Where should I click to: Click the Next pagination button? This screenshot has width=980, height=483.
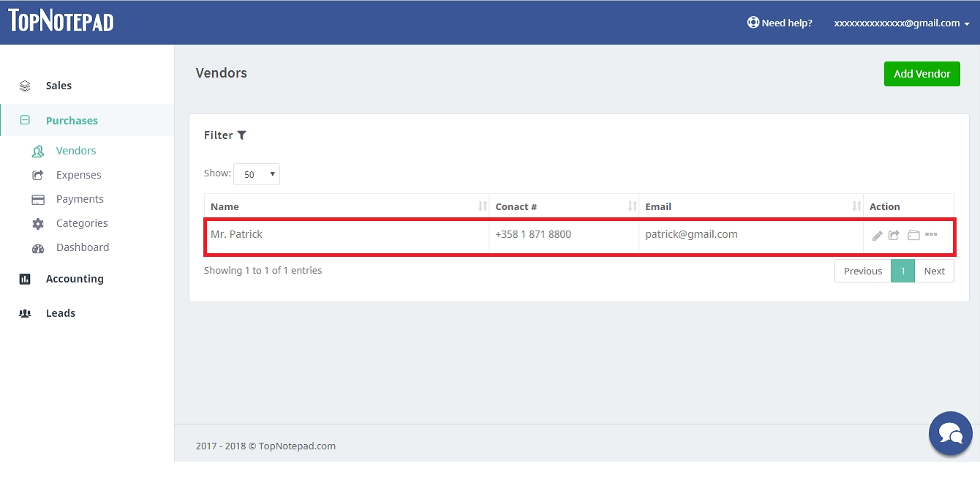(934, 271)
